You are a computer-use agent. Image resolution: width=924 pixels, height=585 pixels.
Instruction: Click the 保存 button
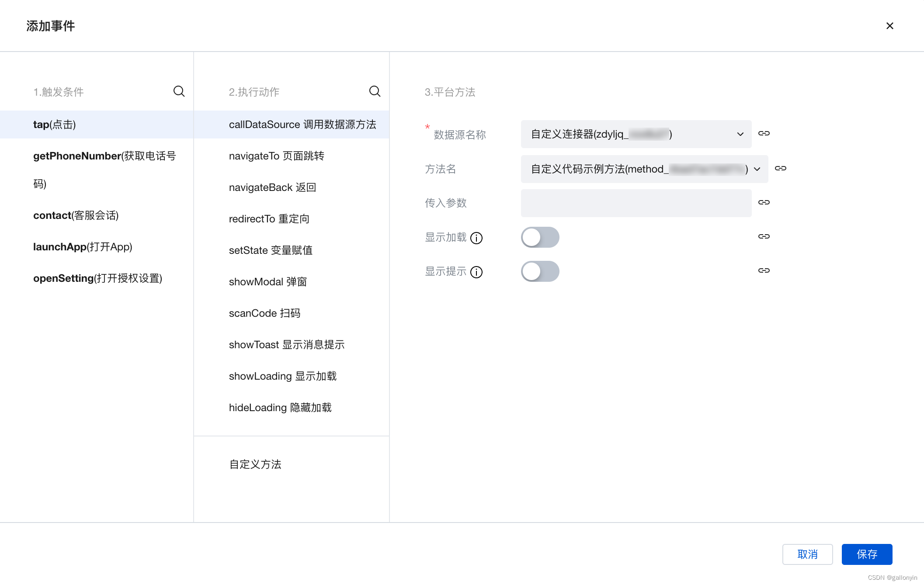click(x=866, y=554)
